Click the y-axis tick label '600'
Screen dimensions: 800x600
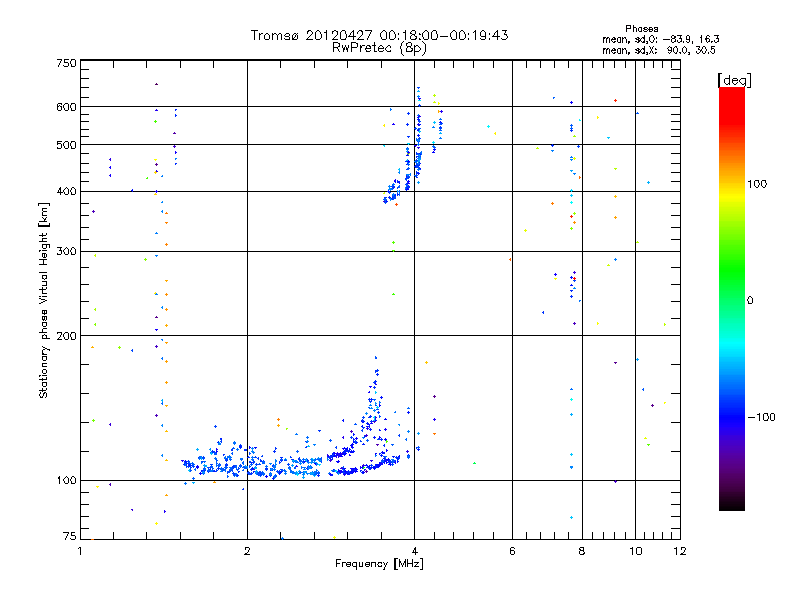[66, 107]
